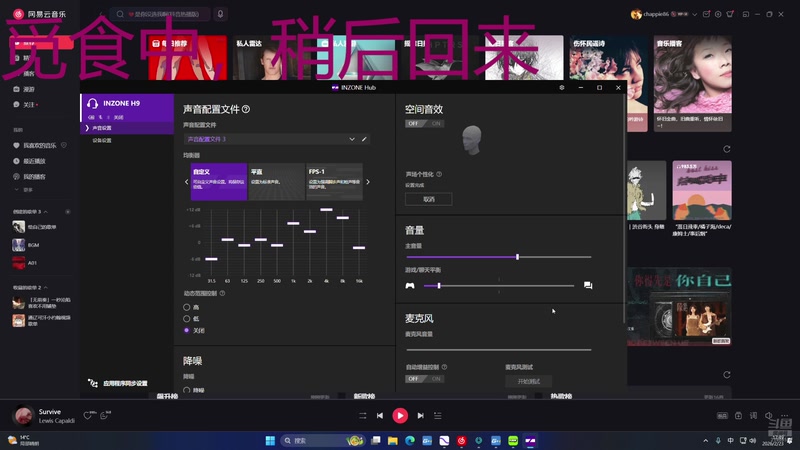The image size is (800, 450).
Task: Play the current song Survive
Action: pos(400,416)
